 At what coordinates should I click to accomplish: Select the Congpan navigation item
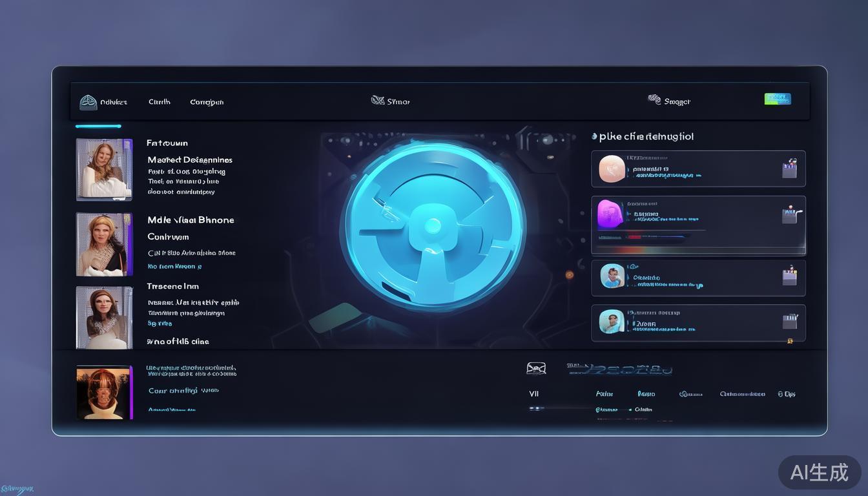tap(207, 102)
